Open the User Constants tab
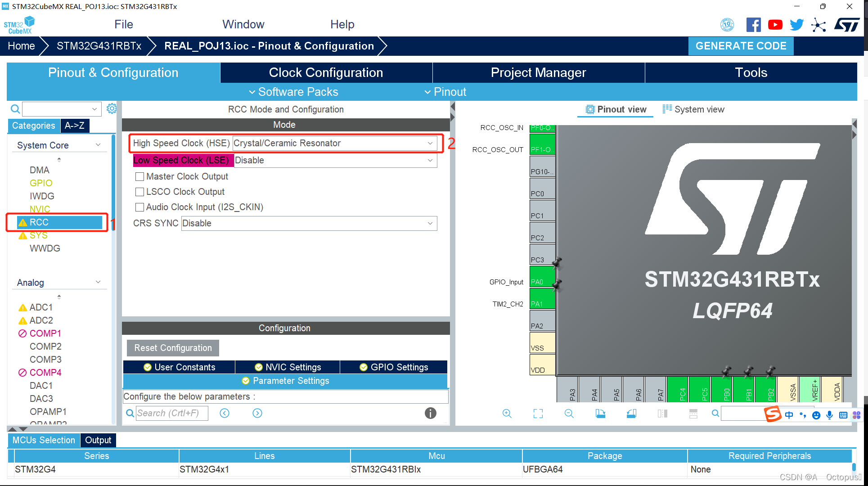The image size is (868, 486). [x=179, y=367]
